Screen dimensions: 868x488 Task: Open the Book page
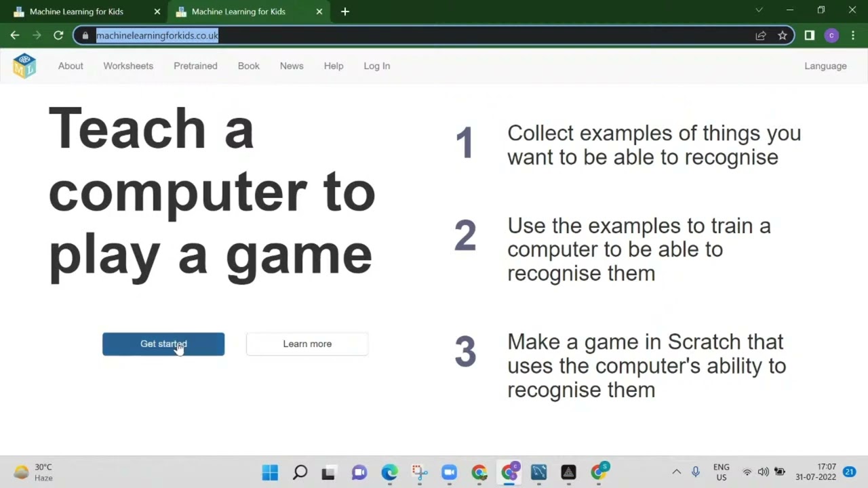coord(249,66)
